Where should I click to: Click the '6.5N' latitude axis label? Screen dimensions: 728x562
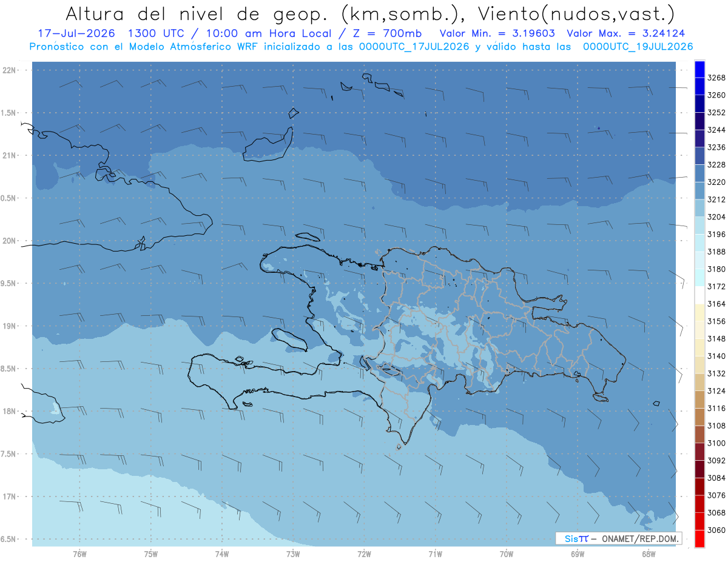coord(10,539)
